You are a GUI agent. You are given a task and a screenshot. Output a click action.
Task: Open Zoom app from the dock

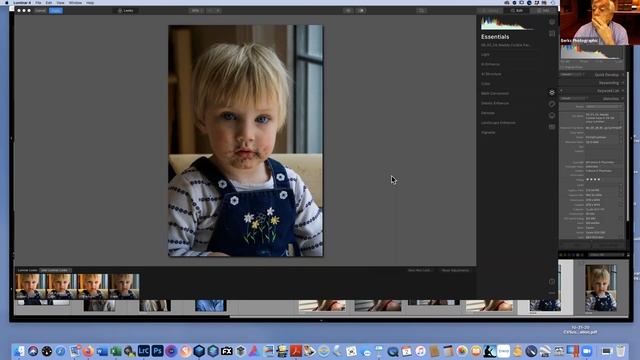(x=587, y=351)
